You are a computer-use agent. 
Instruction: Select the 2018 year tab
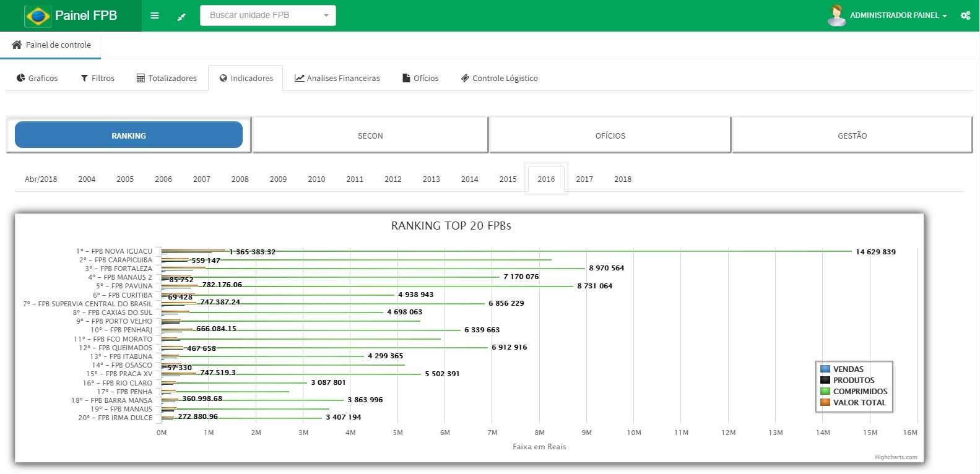point(623,179)
